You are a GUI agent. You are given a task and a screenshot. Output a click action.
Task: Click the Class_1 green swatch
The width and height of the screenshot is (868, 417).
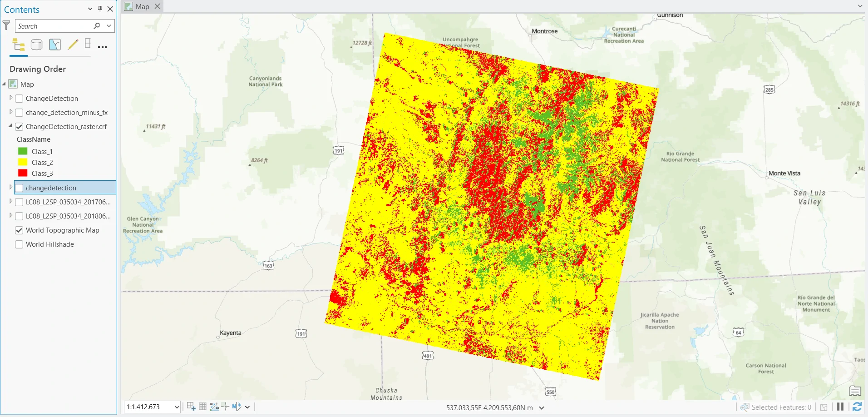point(23,151)
